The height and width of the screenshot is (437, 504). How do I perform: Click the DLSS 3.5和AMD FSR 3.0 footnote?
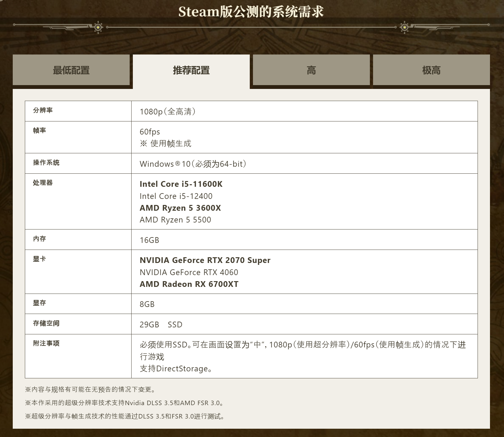[x=125, y=403]
